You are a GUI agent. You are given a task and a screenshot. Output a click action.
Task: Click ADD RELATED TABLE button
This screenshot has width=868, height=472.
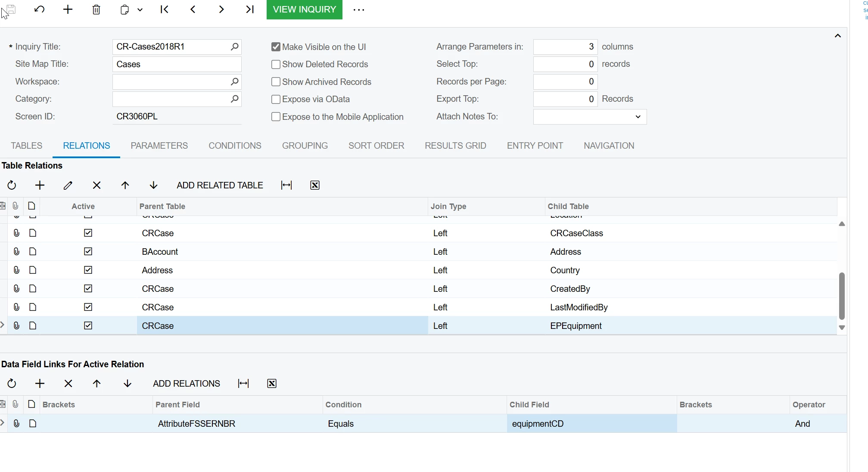click(220, 185)
